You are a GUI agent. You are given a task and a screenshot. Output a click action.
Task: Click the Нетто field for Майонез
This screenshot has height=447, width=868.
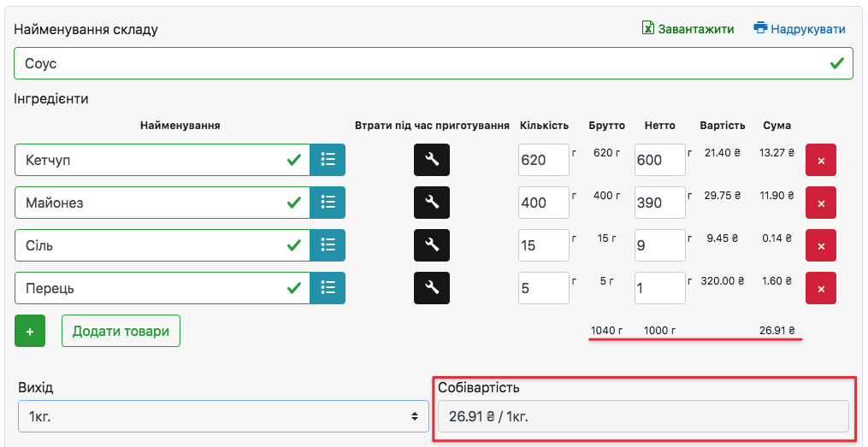659,203
